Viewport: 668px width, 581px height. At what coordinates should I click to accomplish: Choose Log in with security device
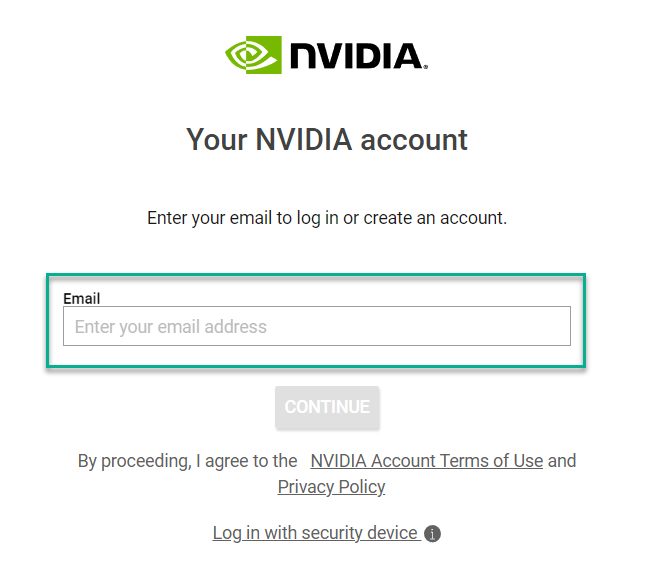(x=315, y=533)
